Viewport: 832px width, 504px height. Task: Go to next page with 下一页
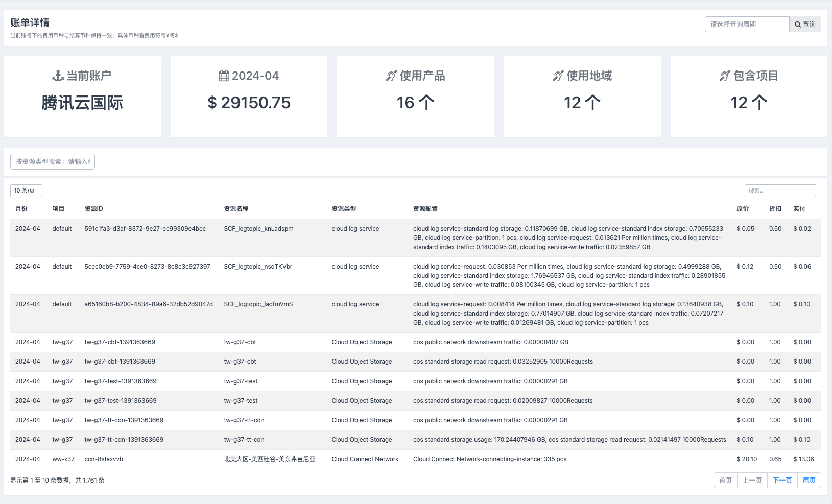click(782, 481)
